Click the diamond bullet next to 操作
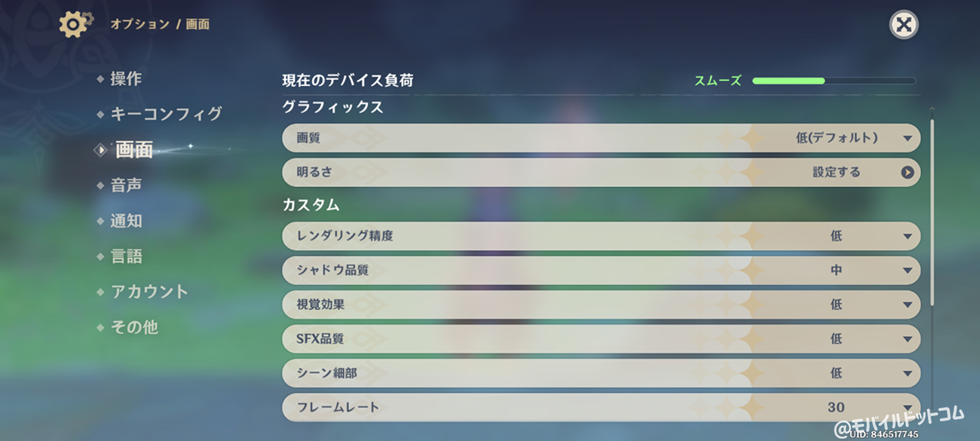This screenshot has height=441, width=980. point(100,79)
